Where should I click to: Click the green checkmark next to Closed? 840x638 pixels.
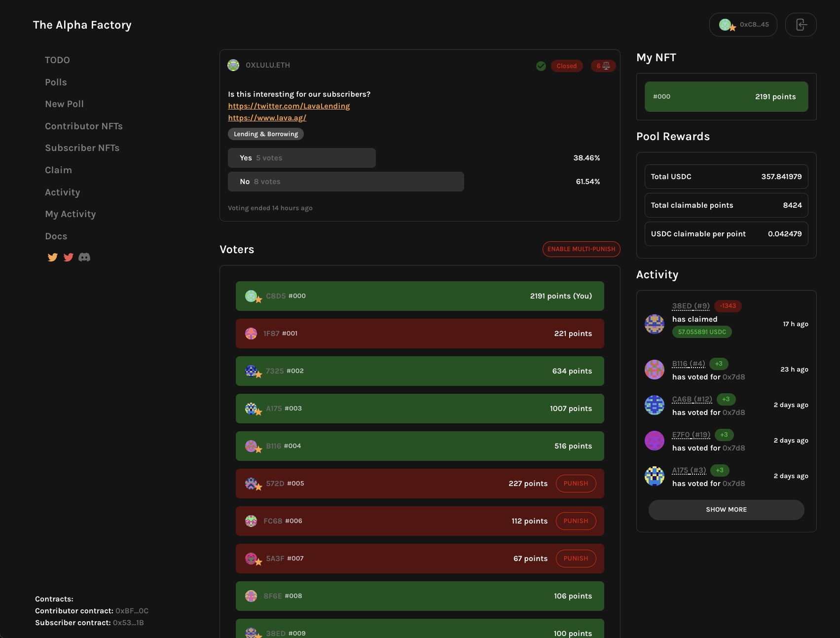[541, 66]
